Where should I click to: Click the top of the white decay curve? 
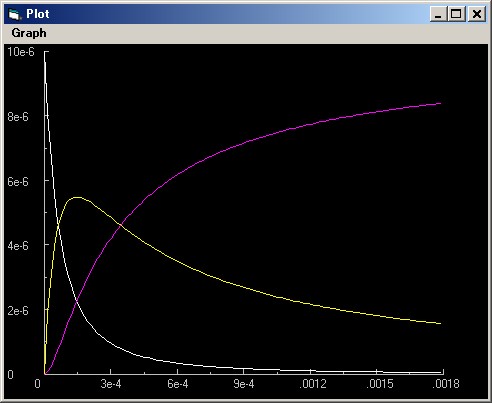point(45,53)
